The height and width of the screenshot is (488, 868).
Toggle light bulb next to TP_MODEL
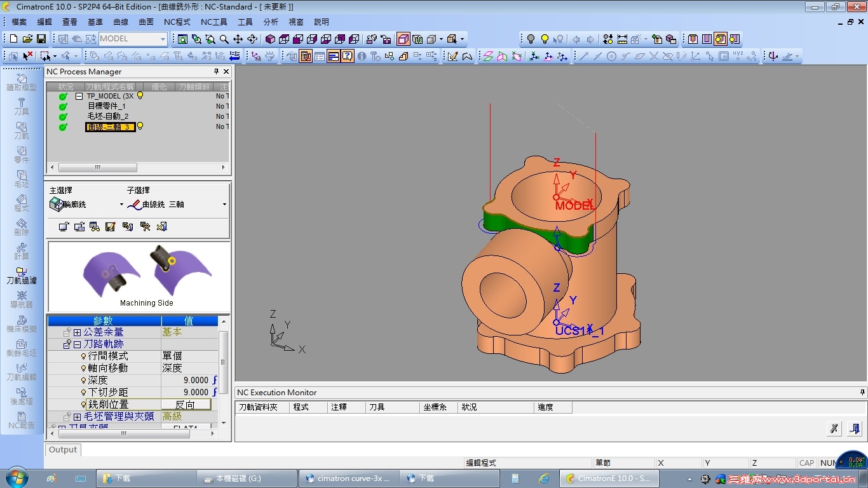(x=140, y=96)
